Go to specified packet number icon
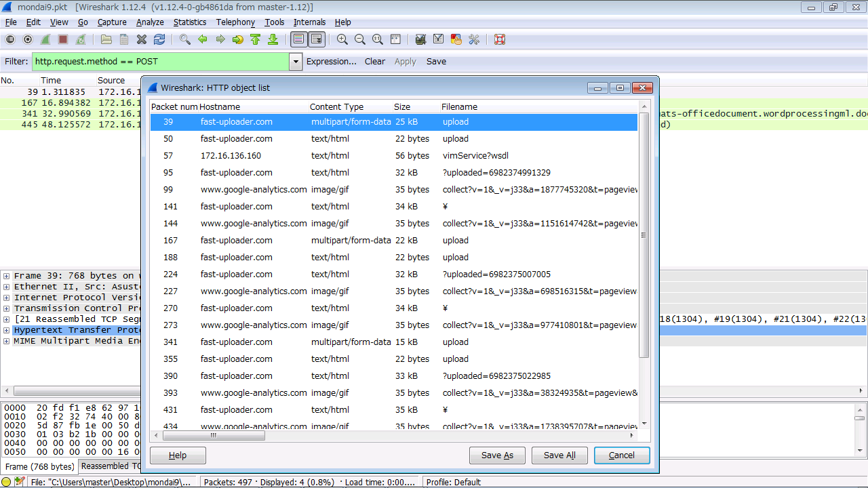Screen dimensions: 868x488 tap(237, 39)
